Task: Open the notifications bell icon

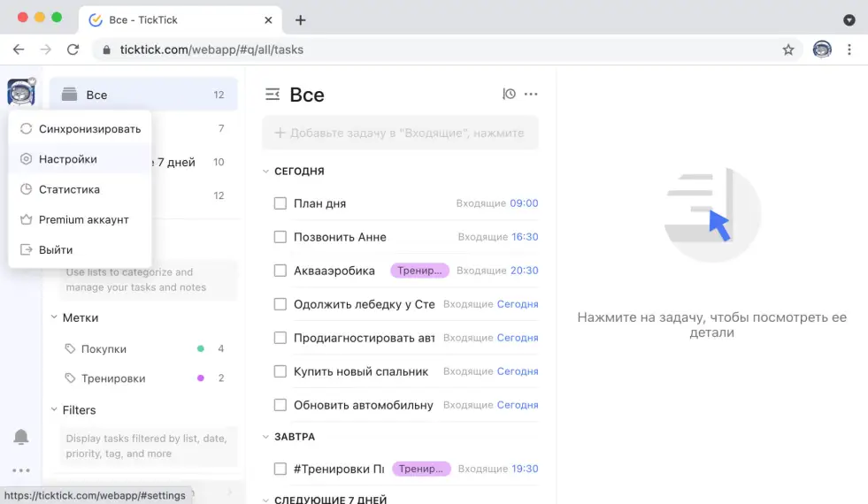Action: 21,437
